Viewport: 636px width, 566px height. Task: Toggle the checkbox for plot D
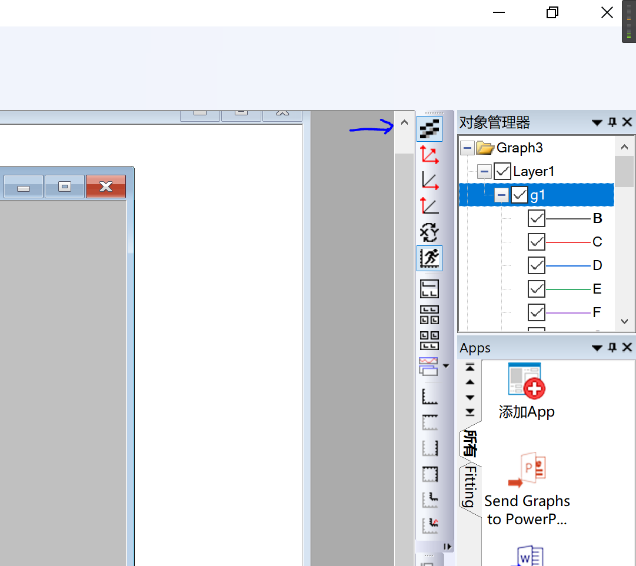coord(537,265)
